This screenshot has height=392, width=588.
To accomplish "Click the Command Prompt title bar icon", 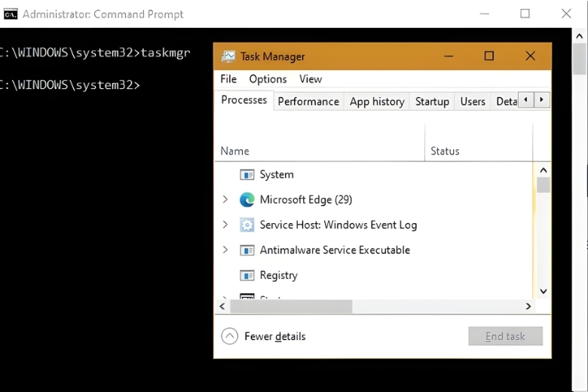I will (11, 14).
